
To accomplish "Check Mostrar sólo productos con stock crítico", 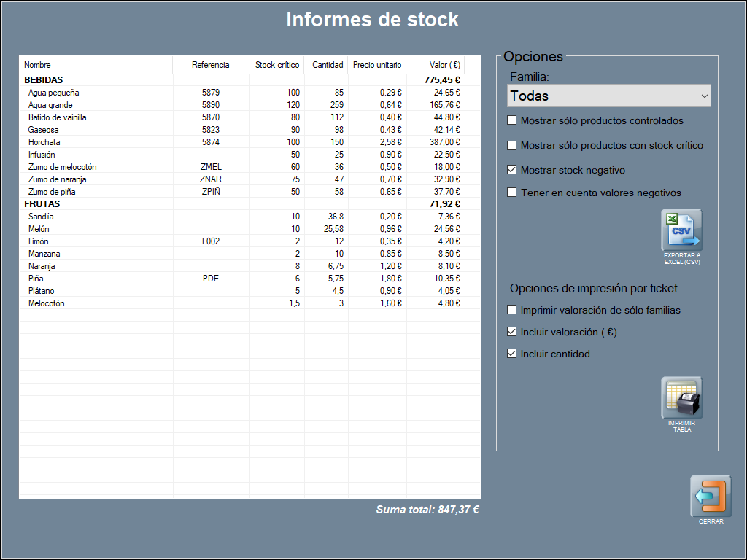I will pyautogui.click(x=512, y=145).
